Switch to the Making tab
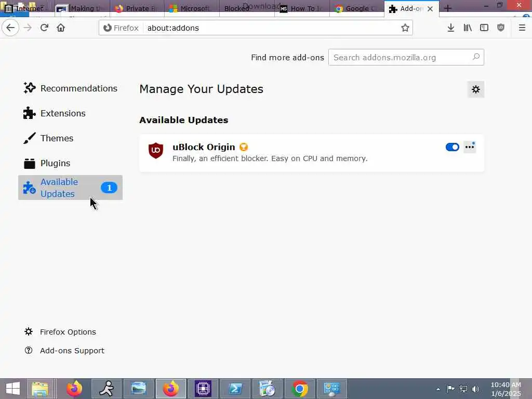This screenshot has width=532, height=399. (x=82, y=8)
